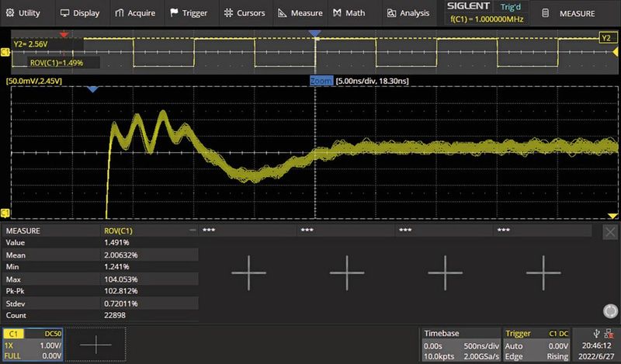This screenshot has width=621, height=364.
Task: Click the f(C1) frequency counter readout
Action: [x=487, y=19]
